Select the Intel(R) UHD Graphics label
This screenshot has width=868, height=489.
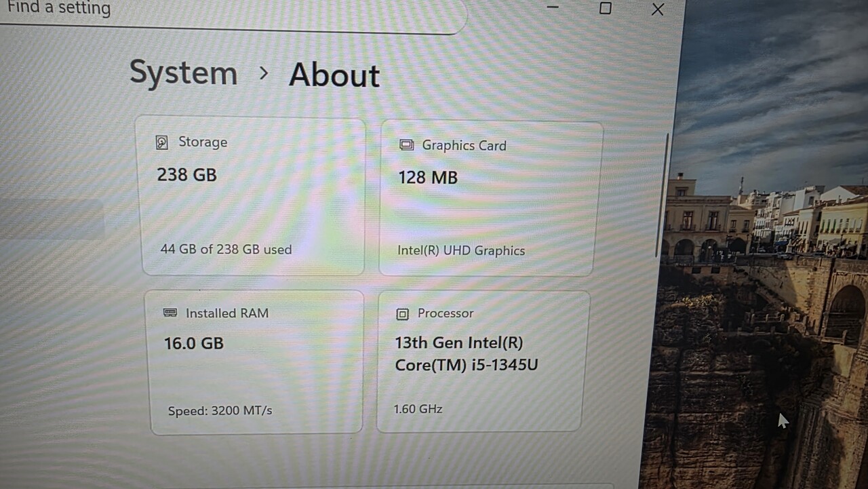pyautogui.click(x=461, y=250)
